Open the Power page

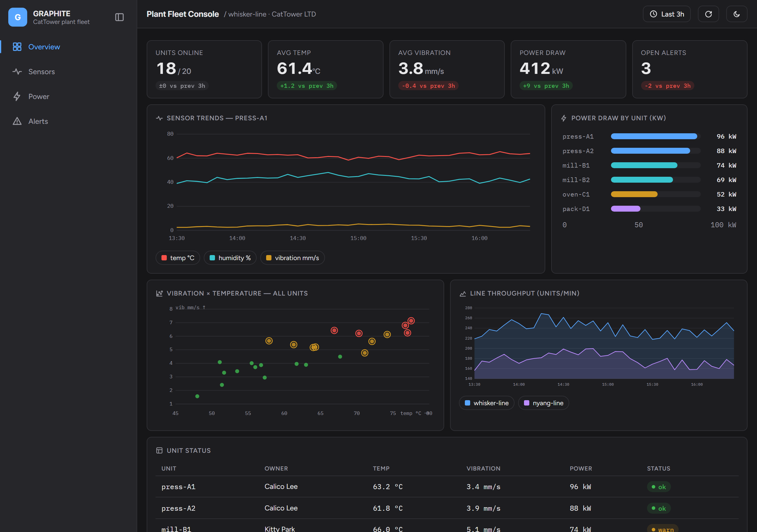pos(69,96)
